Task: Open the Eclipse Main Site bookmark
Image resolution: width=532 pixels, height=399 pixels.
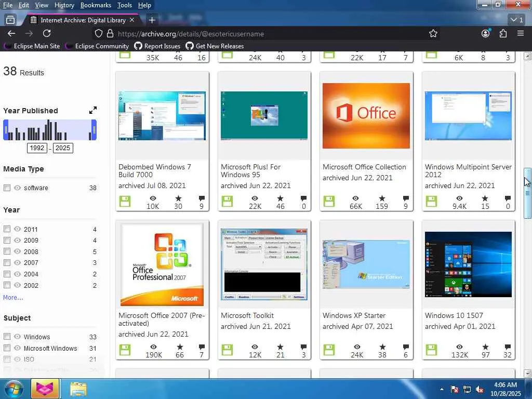Action: click(33, 46)
